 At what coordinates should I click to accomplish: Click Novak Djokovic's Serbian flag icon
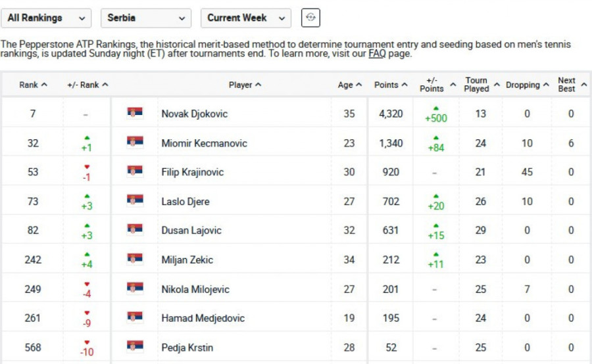[x=135, y=113]
